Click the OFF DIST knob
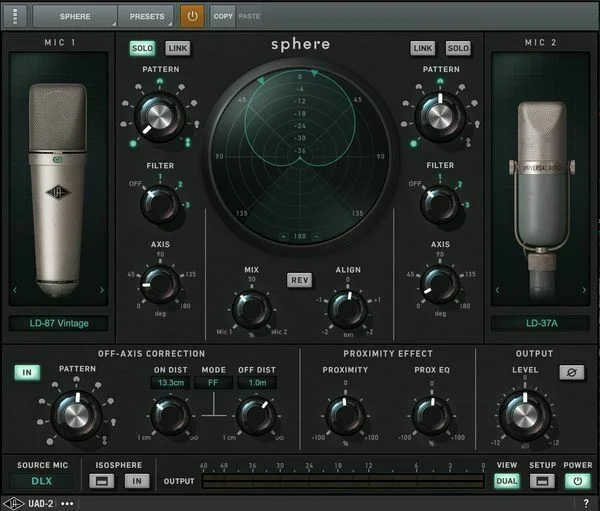Image resolution: width=600 pixels, height=511 pixels. coord(256,415)
